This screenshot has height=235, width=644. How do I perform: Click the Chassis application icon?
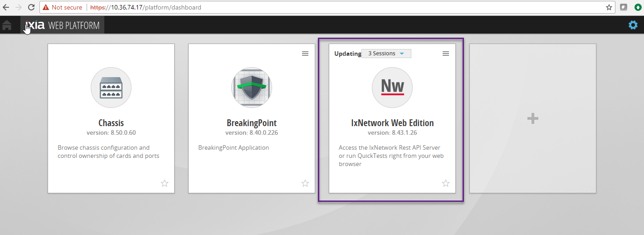111,88
